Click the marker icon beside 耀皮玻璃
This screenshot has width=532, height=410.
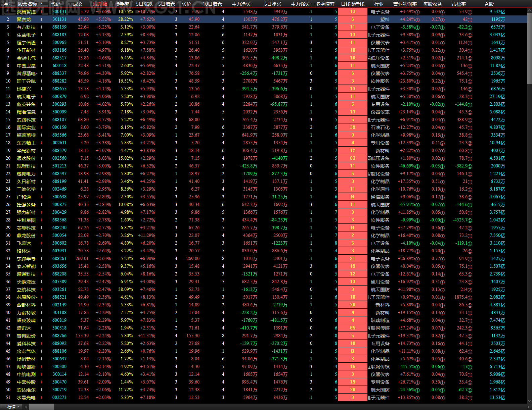point(41,320)
